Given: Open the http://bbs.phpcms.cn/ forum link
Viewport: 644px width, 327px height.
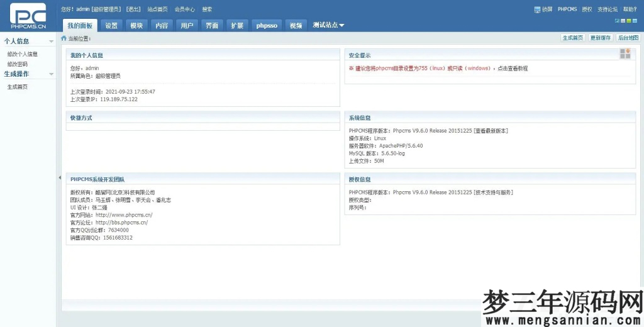Looking at the screenshot, I should [121, 222].
